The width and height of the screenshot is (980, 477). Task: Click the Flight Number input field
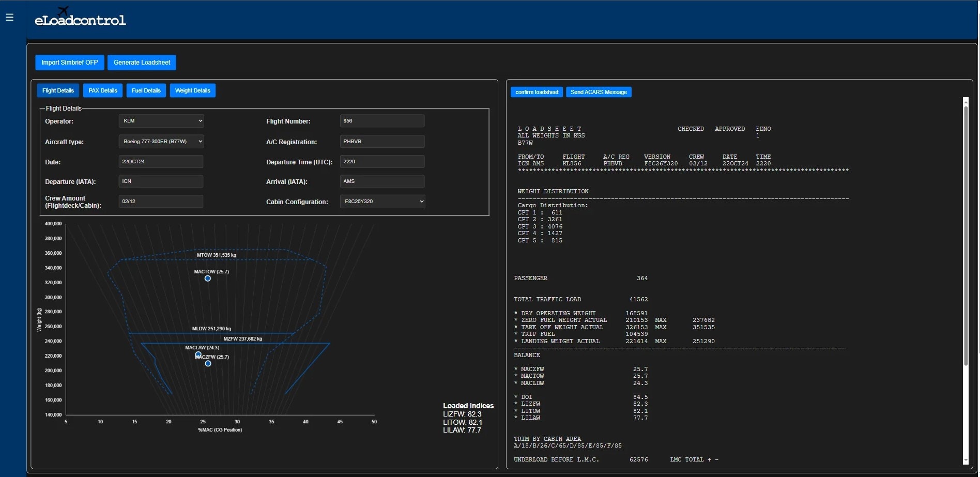click(x=382, y=121)
